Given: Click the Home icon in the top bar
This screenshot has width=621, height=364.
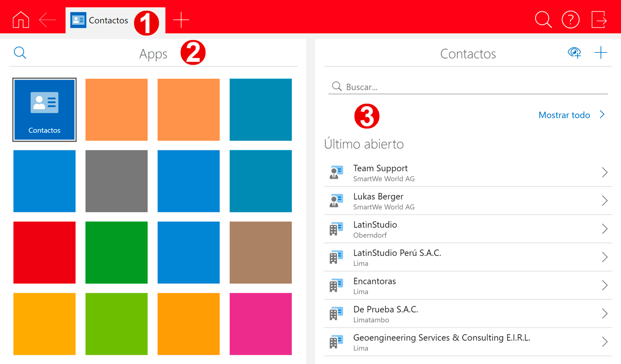Looking at the screenshot, I should 21,20.
